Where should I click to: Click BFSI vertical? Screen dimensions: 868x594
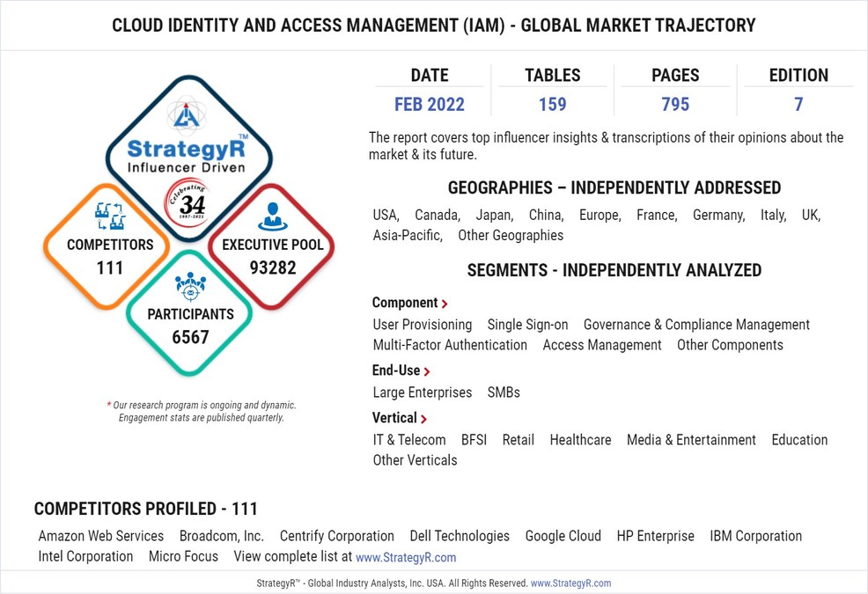point(474,440)
